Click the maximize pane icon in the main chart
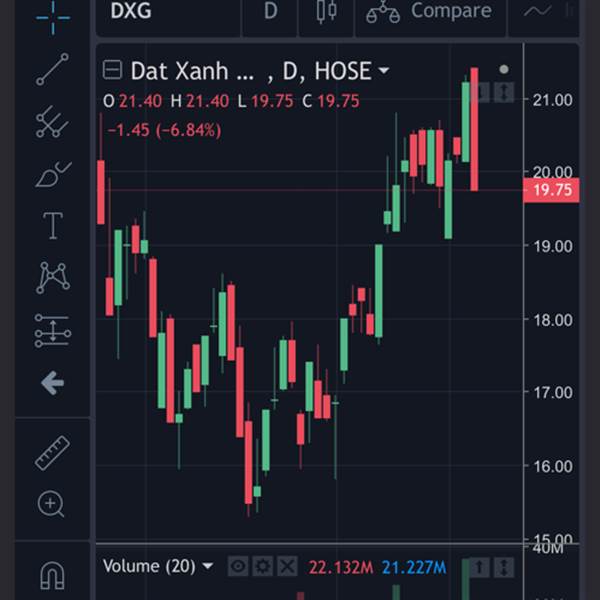This screenshot has height=600, width=600. coord(504,93)
